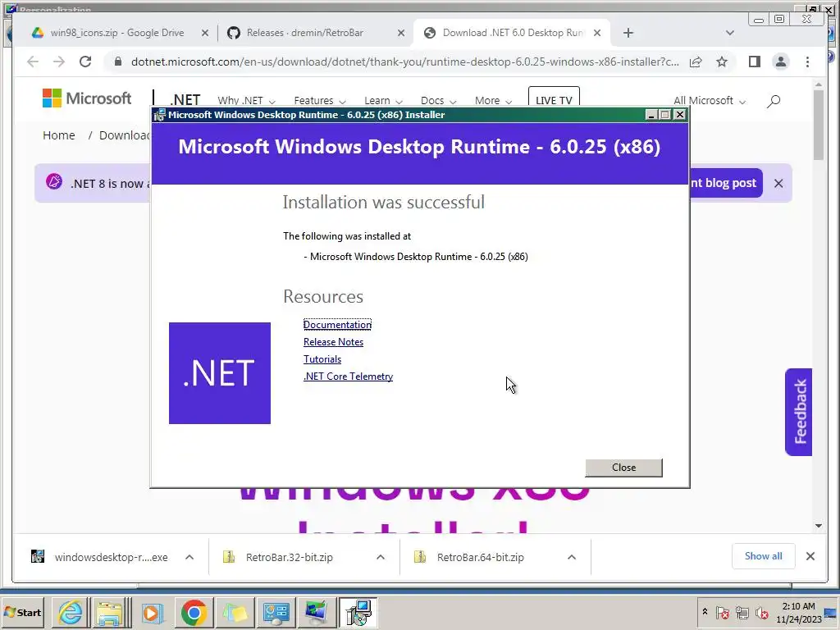Open the muted volume tray icon
Viewport: 840px width, 630px height.
pos(761,612)
